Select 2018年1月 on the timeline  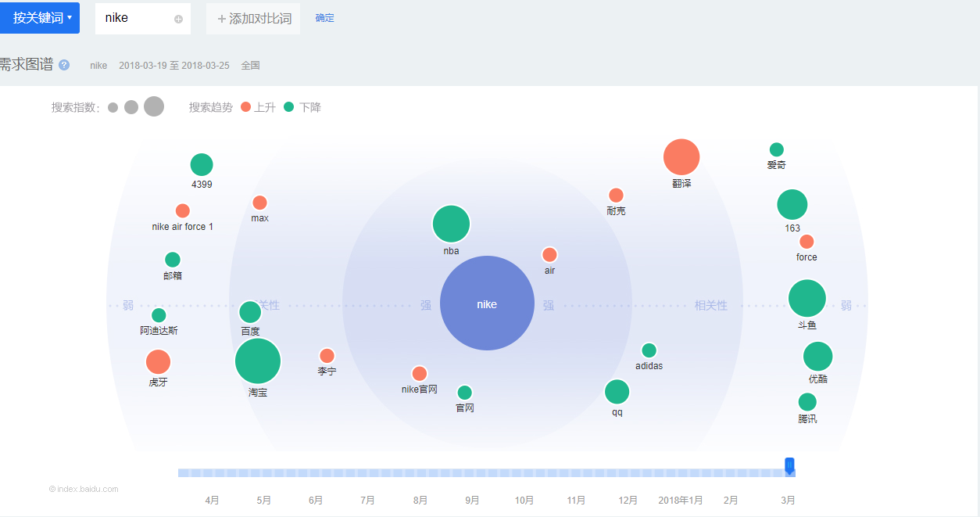(680, 500)
